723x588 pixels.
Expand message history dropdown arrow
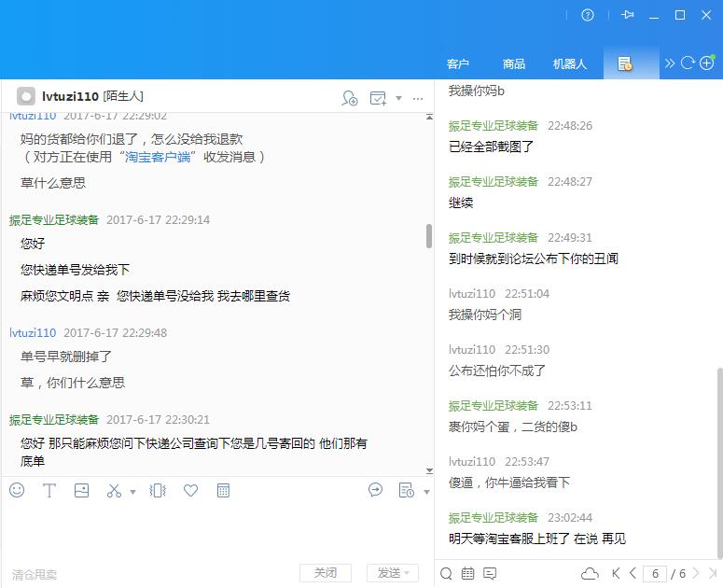[426, 492]
